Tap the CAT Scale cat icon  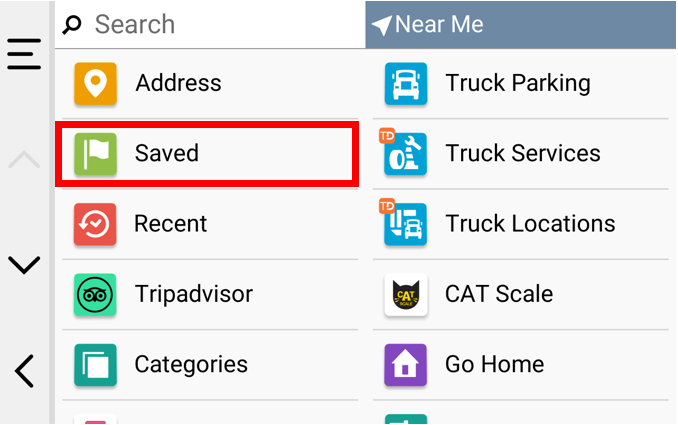coord(406,295)
